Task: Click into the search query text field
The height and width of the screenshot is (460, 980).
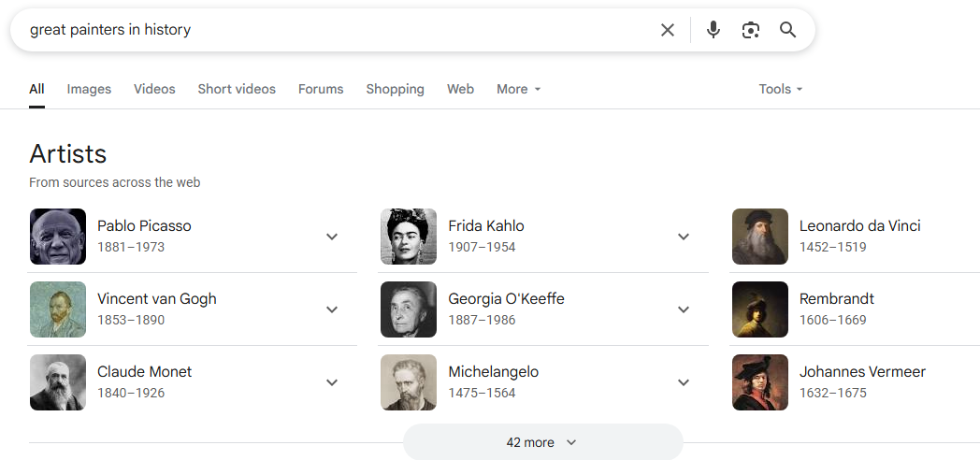Action: tap(338, 30)
